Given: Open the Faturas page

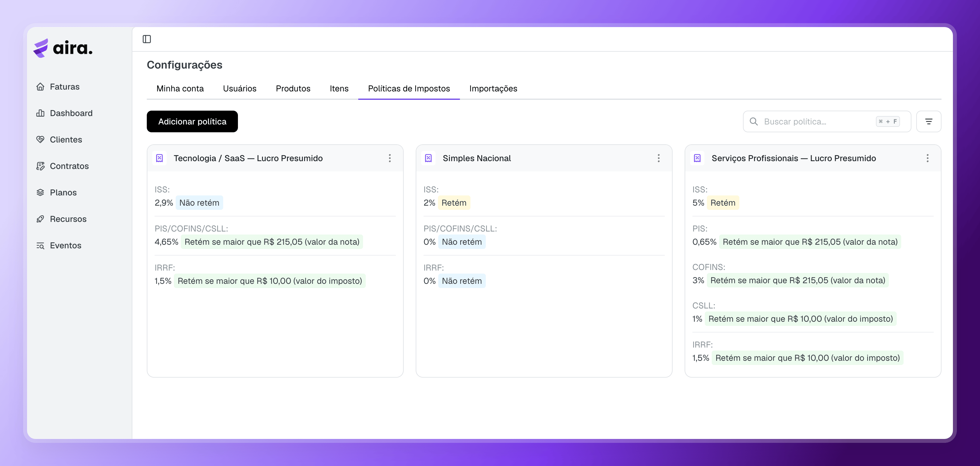Looking at the screenshot, I should point(65,87).
